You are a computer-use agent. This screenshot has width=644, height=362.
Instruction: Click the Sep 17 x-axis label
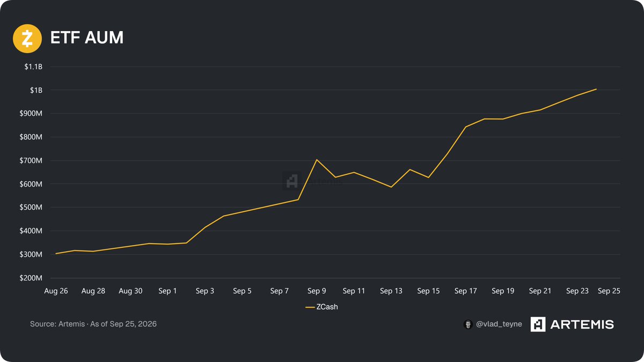pyautogui.click(x=465, y=291)
